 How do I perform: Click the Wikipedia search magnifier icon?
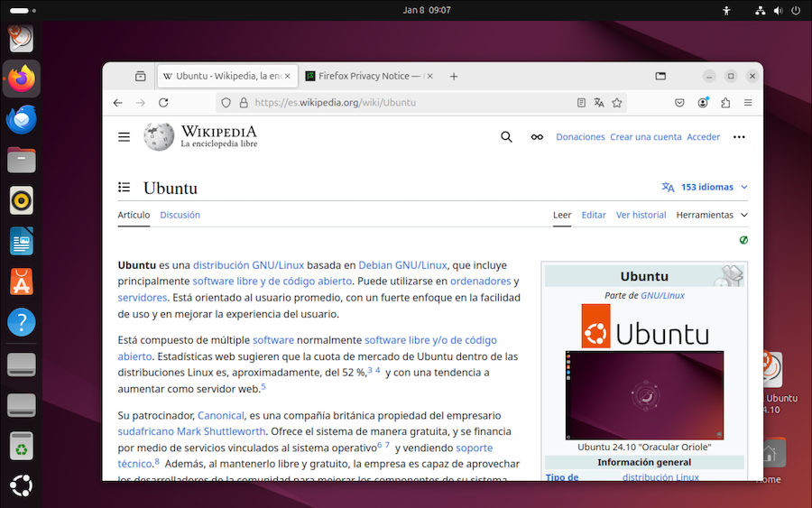click(506, 137)
